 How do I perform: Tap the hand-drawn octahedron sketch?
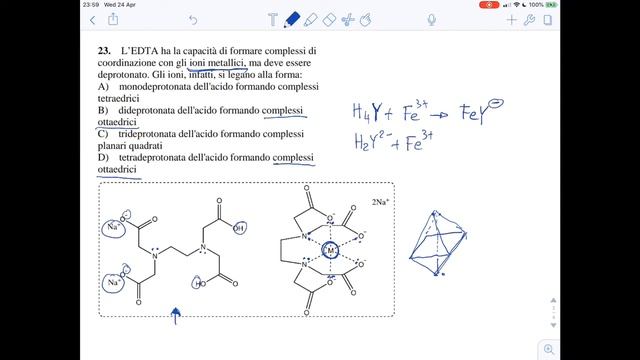pos(438,243)
